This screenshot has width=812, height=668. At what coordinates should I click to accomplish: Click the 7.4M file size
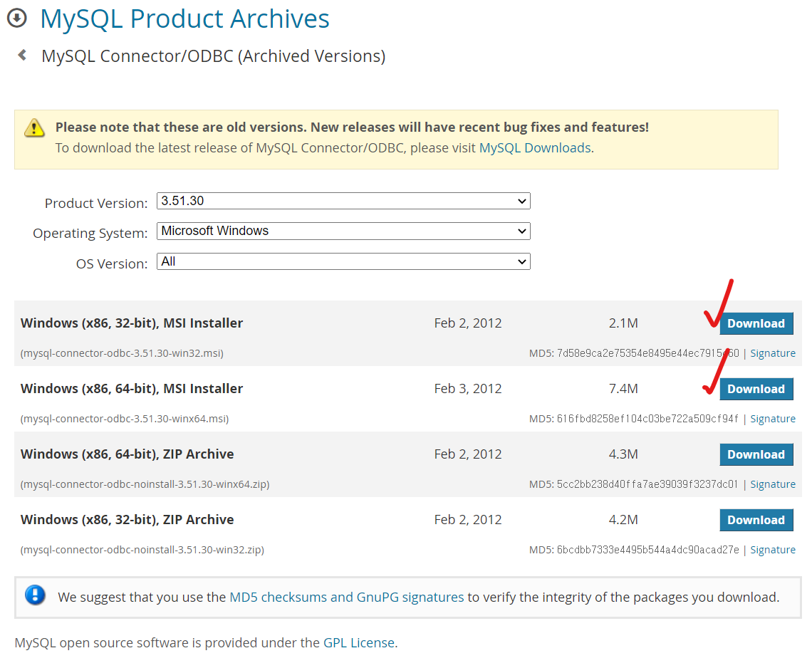623,389
